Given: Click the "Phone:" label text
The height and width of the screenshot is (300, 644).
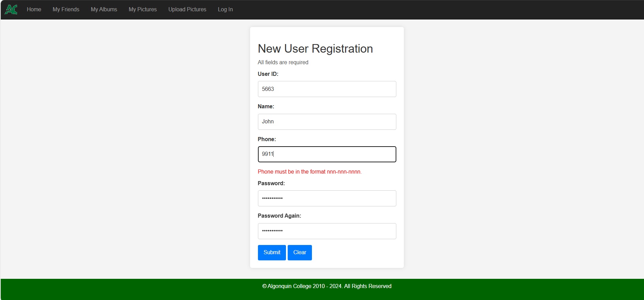Looking at the screenshot, I should (x=266, y=139).
